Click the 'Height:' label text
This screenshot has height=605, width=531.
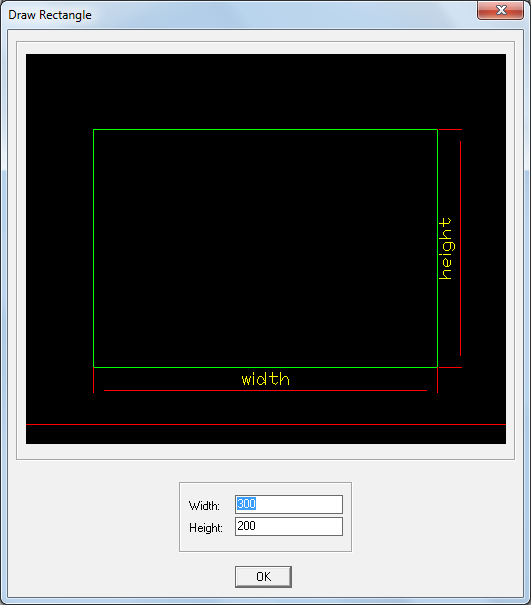[x=206, y=528]
